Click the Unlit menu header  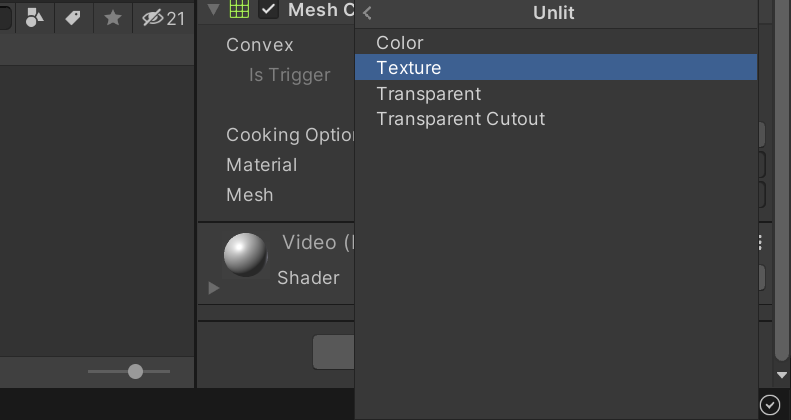[x=554, y=13]
